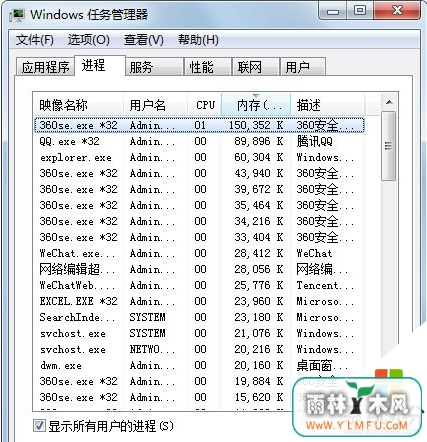
Task: Select the 360se.exe process using 150,352 K
Action: [x=199, y=125]
